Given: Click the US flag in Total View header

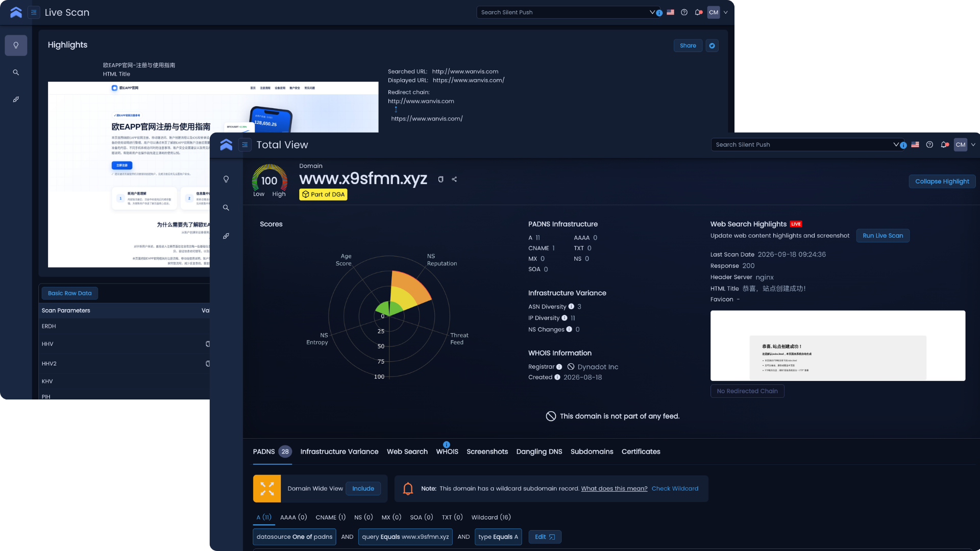Looking at the screenshot, I should pyautogui.click(x=915, y=145).
